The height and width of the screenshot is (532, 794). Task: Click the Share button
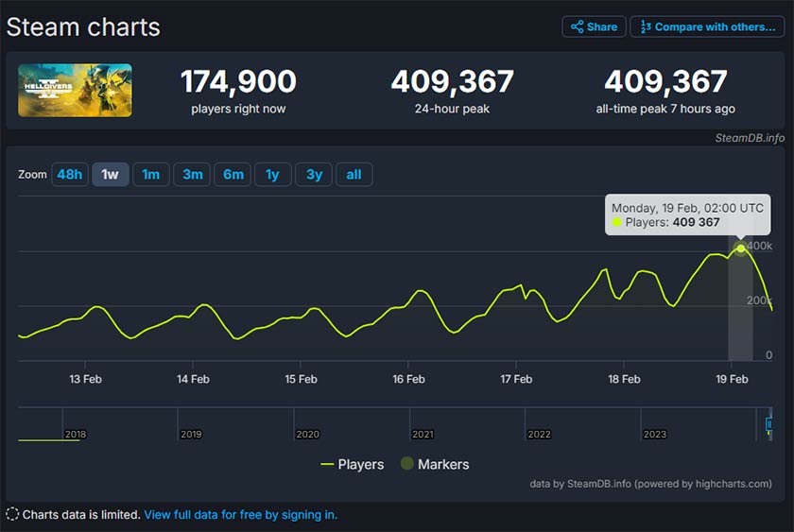pyautogui.click(x=594, y=26)
